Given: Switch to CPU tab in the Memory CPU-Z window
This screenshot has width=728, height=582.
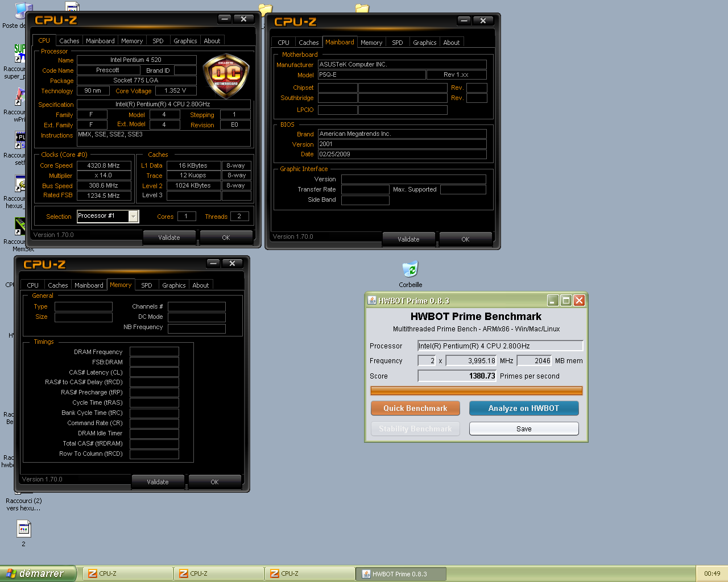Looking at the screenshot, I should coord(33,285).
